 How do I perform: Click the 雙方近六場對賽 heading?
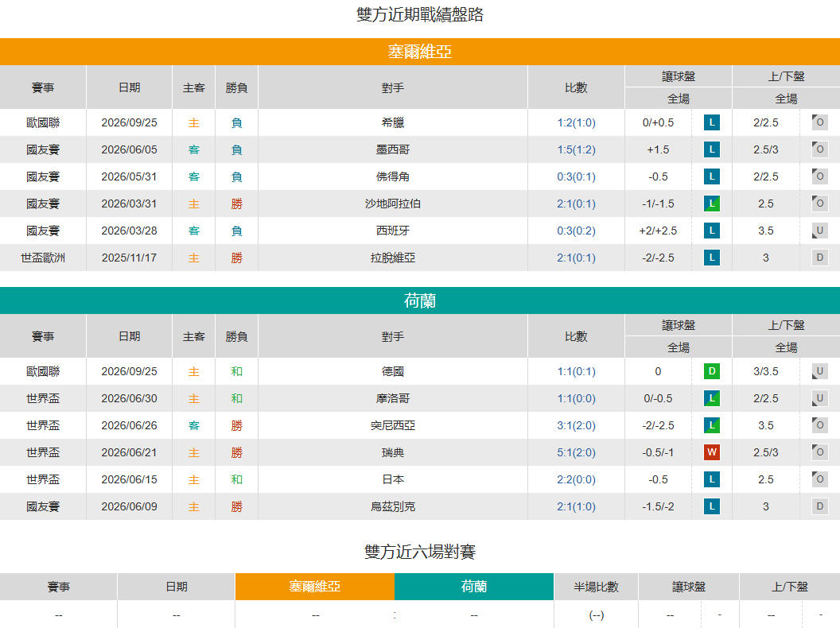(x=420, y=552)
